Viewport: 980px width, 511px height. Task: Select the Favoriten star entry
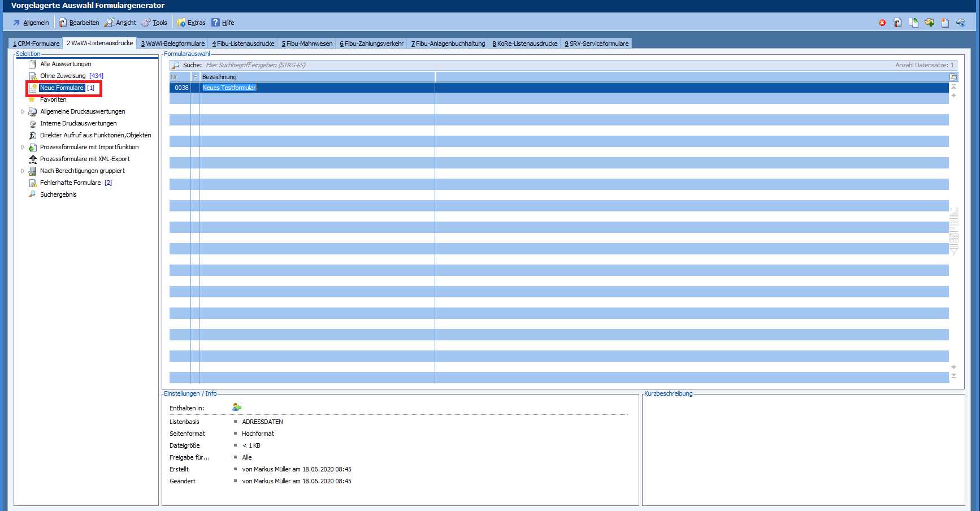(53, 99)
